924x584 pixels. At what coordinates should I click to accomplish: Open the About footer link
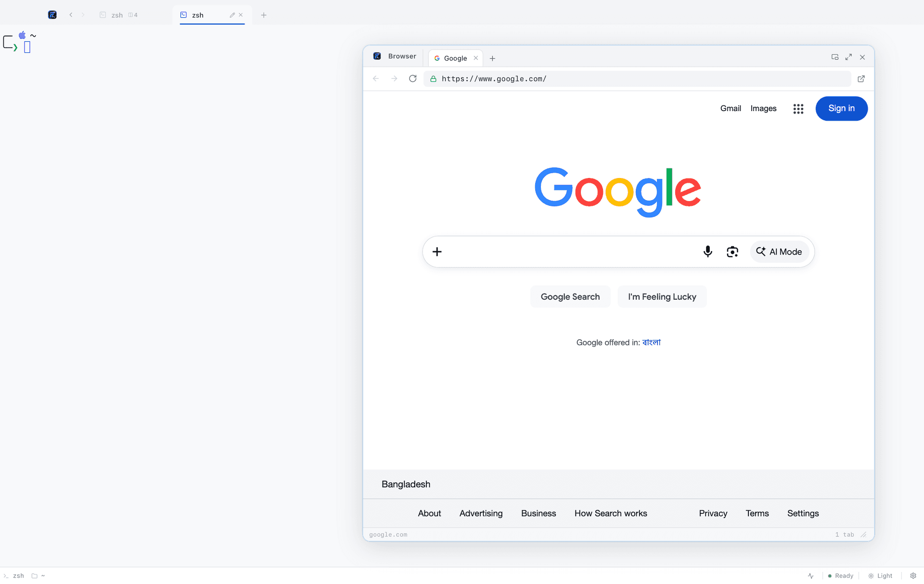(x=429, y=513)
